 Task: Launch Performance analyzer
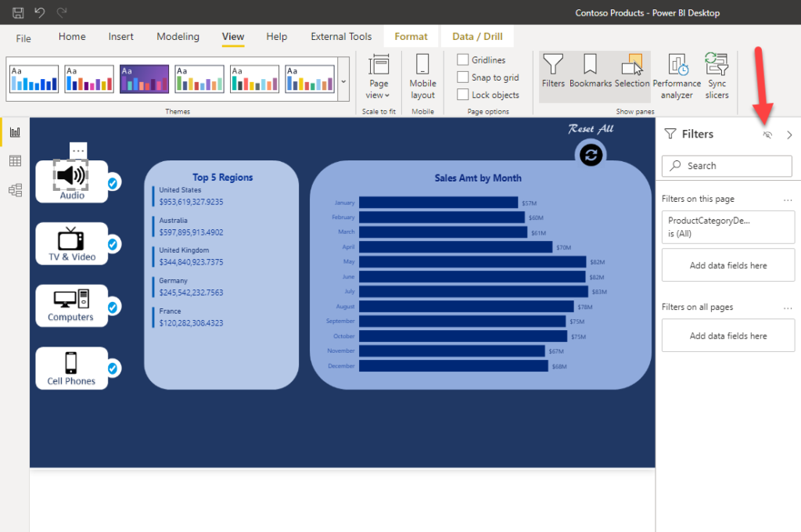click(x=677, y=76)
